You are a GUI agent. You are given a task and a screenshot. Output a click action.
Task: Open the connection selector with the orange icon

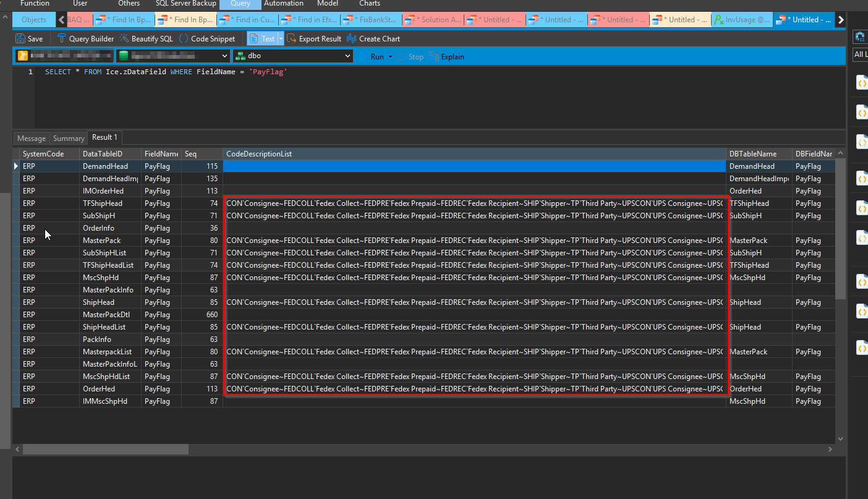pos(64,56)
